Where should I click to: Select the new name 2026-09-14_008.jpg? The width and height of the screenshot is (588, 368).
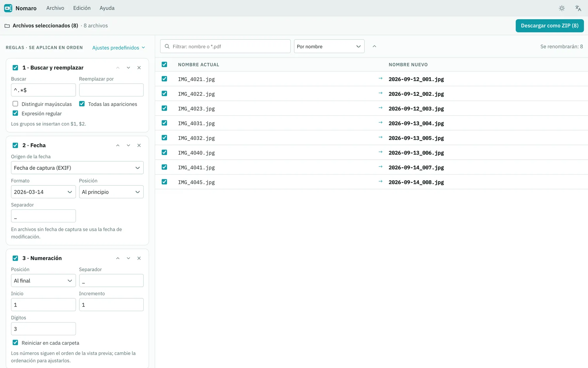tap(416, 182)
